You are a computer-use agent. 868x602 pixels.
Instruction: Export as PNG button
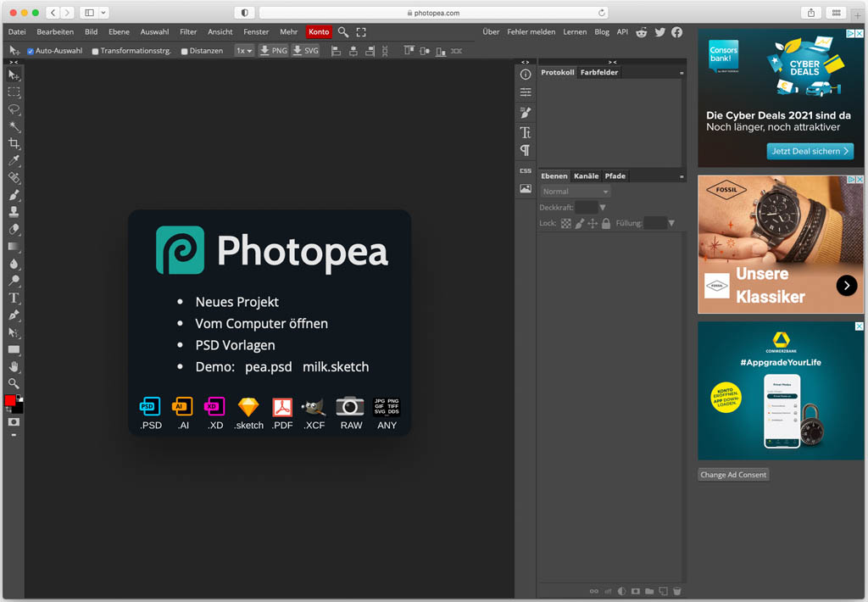(x=274, y=50)
